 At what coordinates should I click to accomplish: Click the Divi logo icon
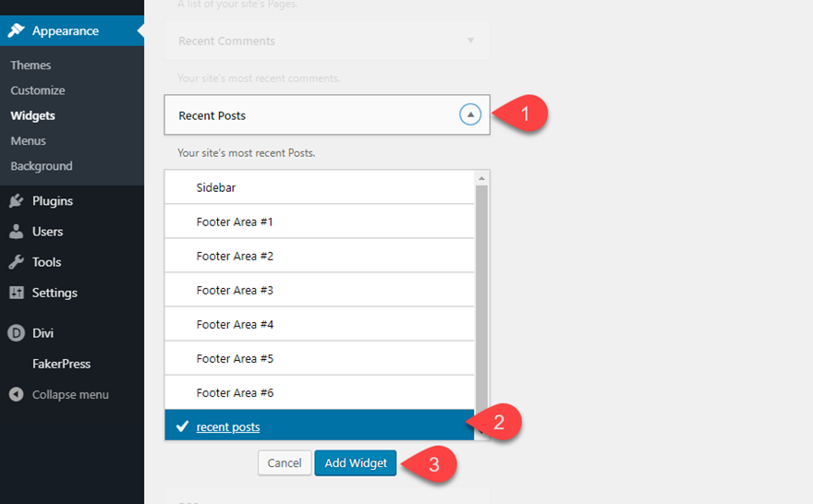click(x=16, y=333)
